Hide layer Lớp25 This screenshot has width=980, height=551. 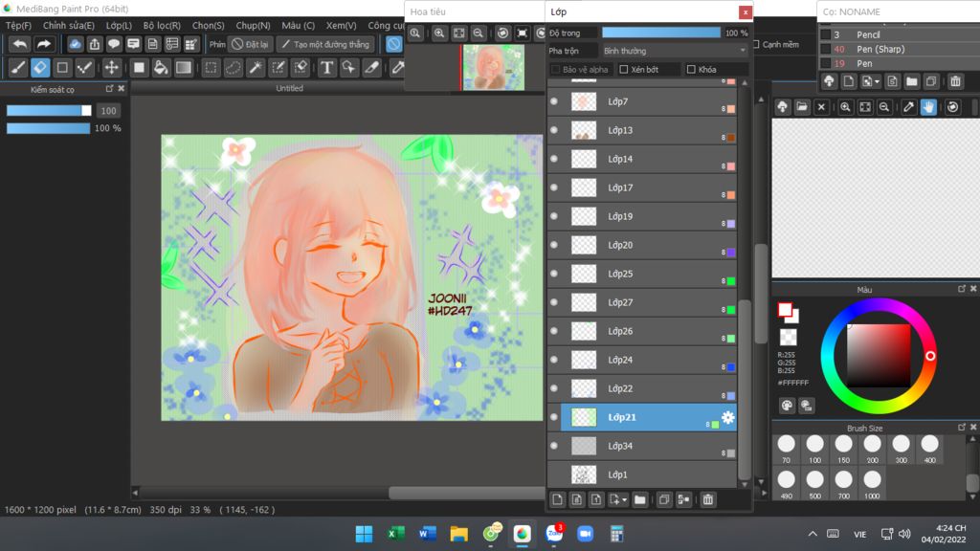click(x=554, y=274)
